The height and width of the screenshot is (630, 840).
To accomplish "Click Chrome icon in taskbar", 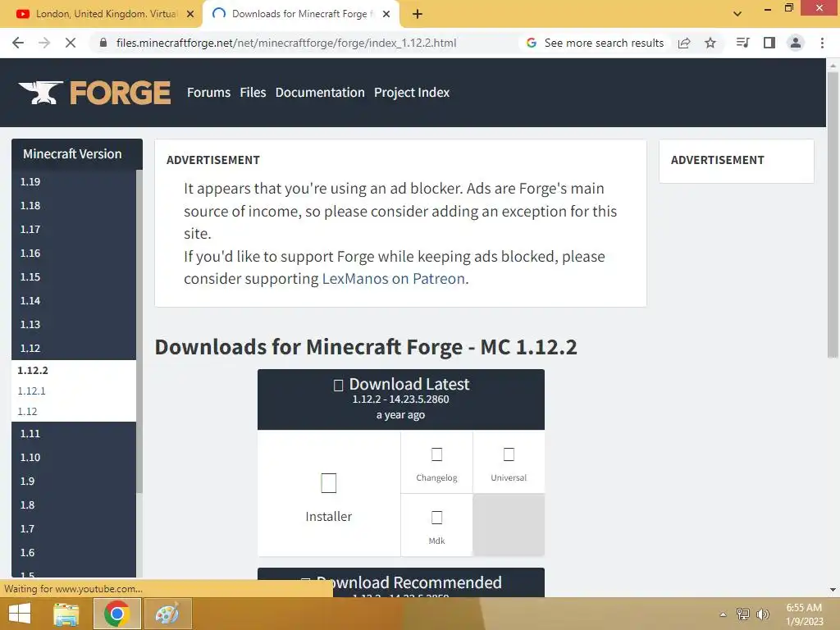I will pos(116,614).
